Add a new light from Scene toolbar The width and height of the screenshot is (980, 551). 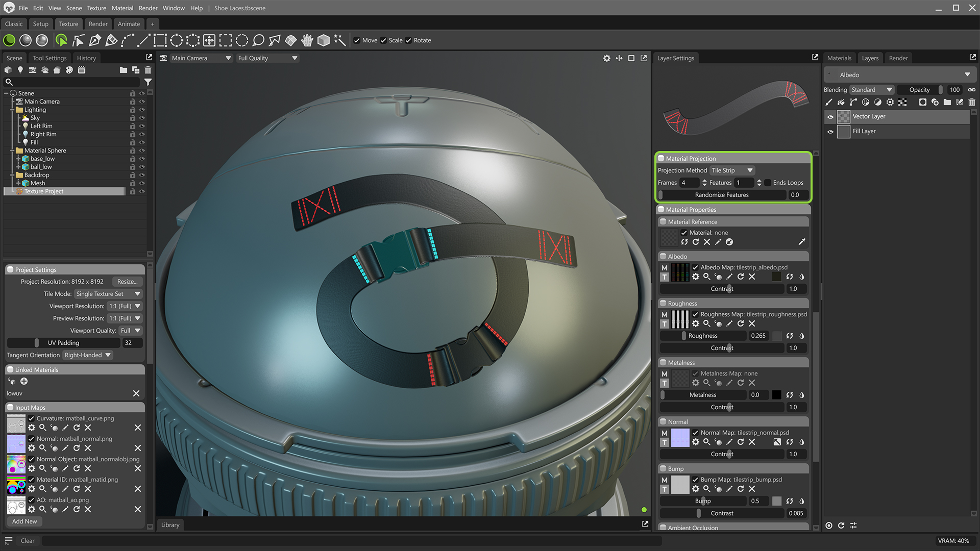point(20,70)
